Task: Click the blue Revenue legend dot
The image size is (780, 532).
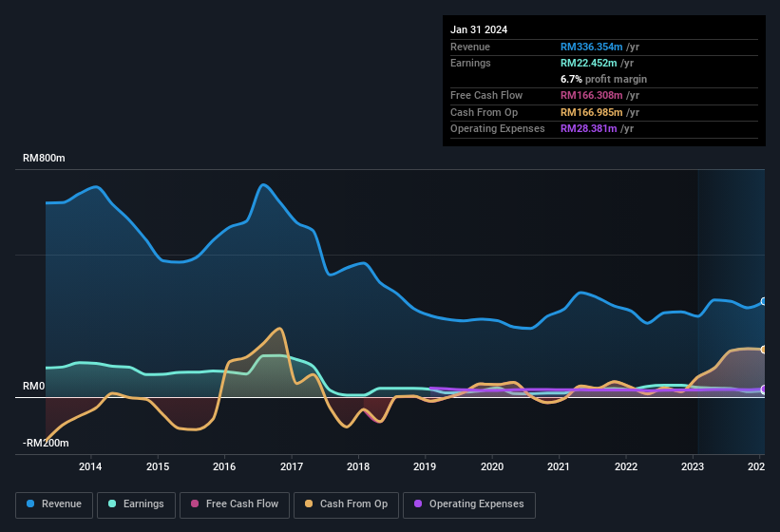Action: coord(31,503)
